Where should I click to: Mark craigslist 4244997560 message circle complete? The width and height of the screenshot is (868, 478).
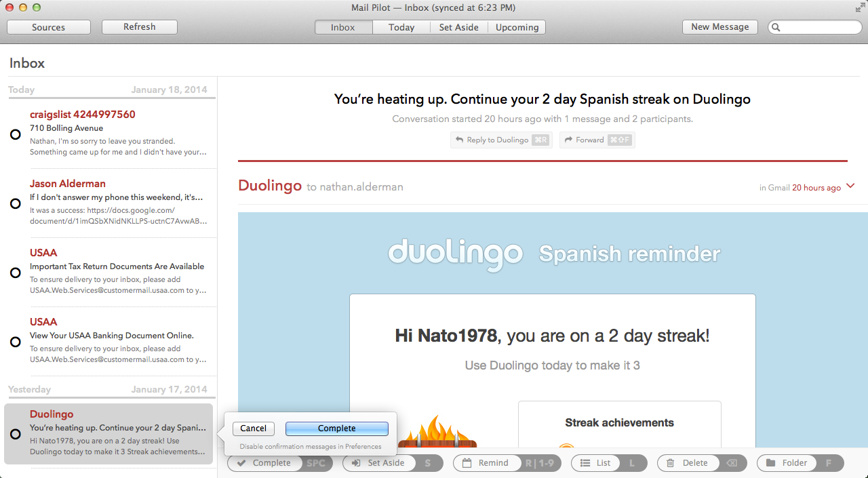point(16,134)
